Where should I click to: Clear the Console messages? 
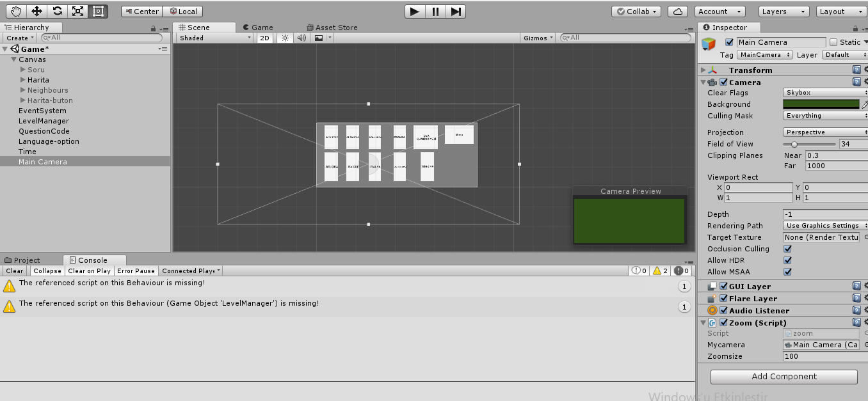pyautogui.click(x=14, y=271)
